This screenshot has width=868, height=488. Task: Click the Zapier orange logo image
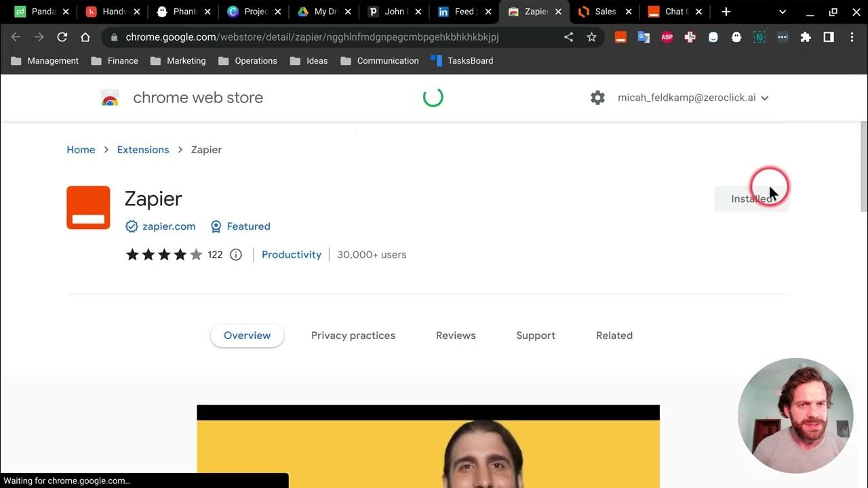point(88,207)
